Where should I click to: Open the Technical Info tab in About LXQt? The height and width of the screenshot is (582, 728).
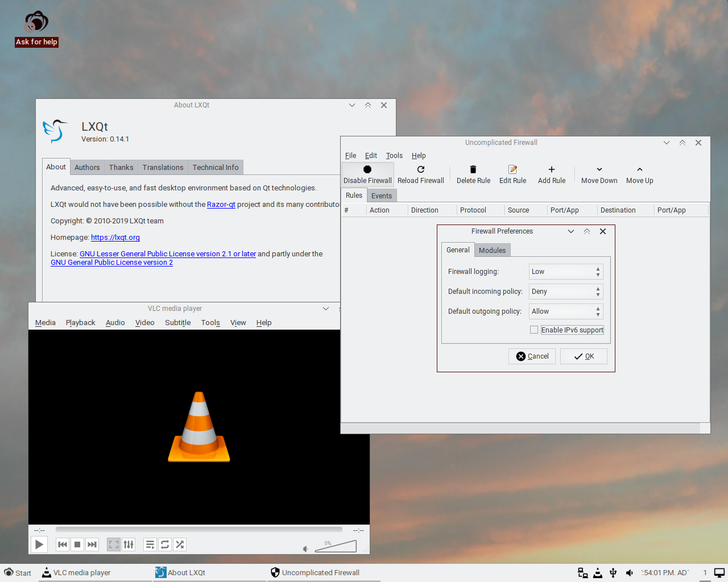tap(216, 167)
